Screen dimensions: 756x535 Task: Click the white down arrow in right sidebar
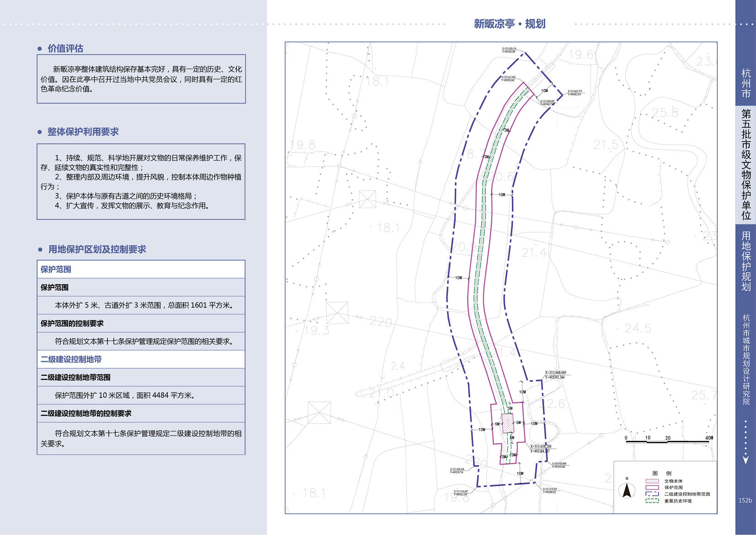tap(745, 460)
